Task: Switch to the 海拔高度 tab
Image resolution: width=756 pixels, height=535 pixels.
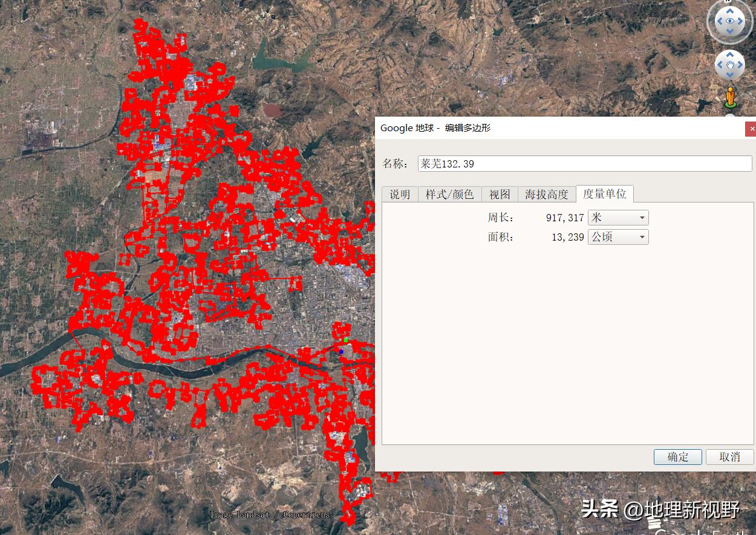Action: pos(546,194)
